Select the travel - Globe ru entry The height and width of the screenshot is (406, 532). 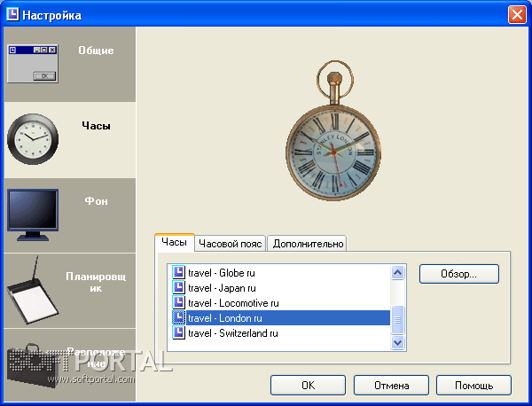[x=221, y=273]
